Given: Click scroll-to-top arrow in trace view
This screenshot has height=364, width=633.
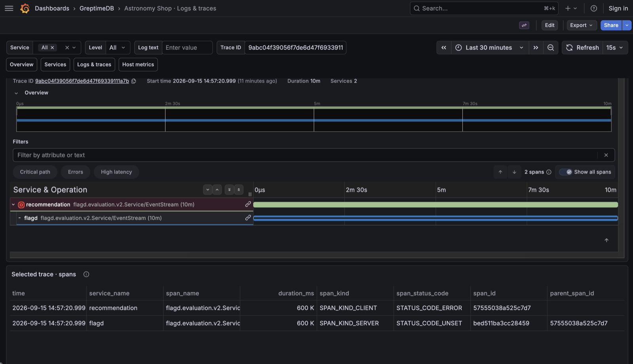Looking at the screenshot, I should pos(606,240).
